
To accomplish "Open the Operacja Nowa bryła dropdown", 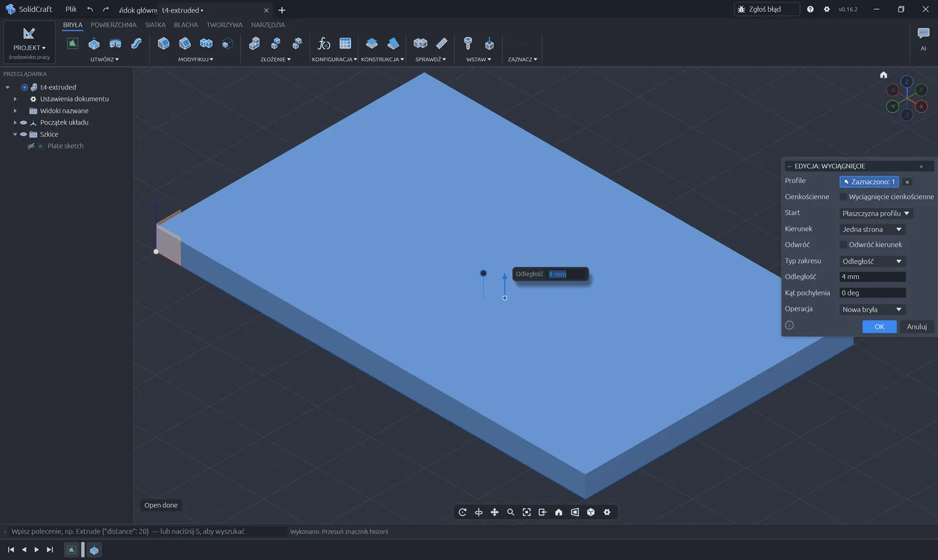I will click(x=872, y=309).
